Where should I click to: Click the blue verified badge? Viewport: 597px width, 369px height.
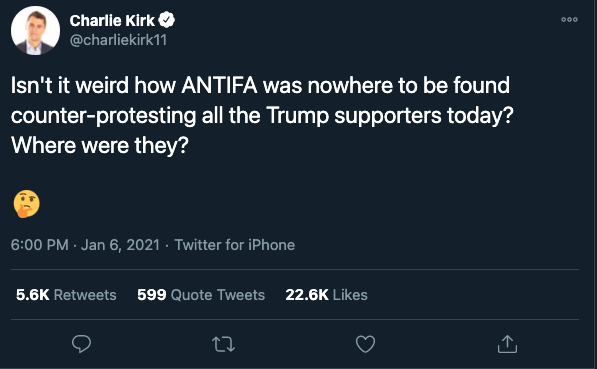pyautogui.click(x=166, y=20)
